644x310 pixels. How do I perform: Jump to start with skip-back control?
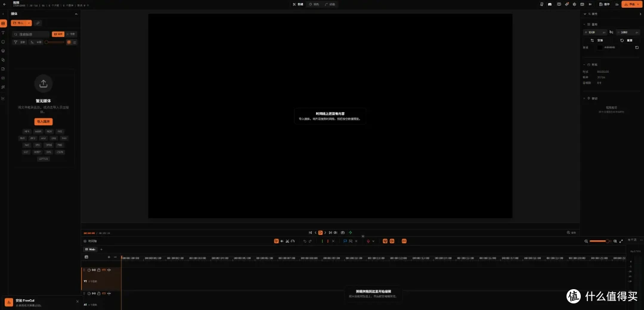tap(311, 232)
